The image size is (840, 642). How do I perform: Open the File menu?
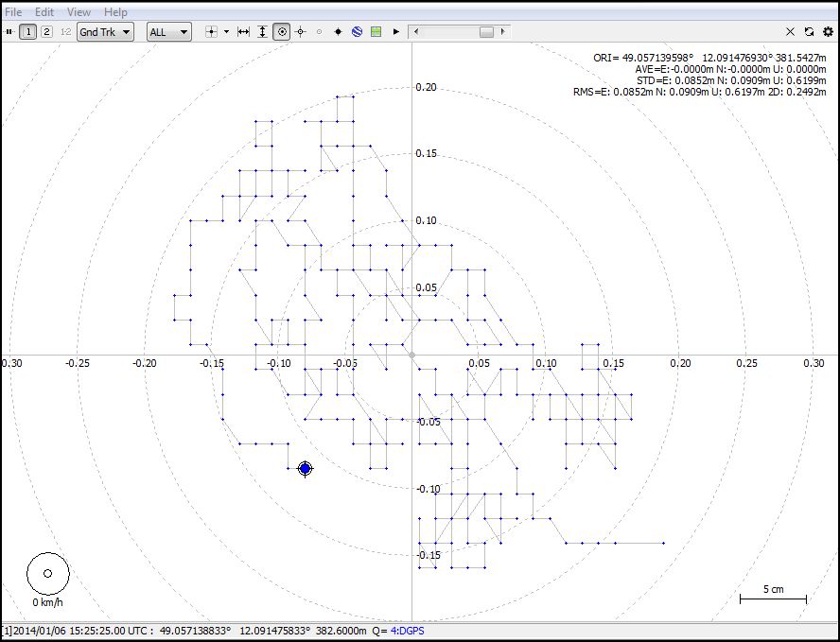tap(13, 12)
